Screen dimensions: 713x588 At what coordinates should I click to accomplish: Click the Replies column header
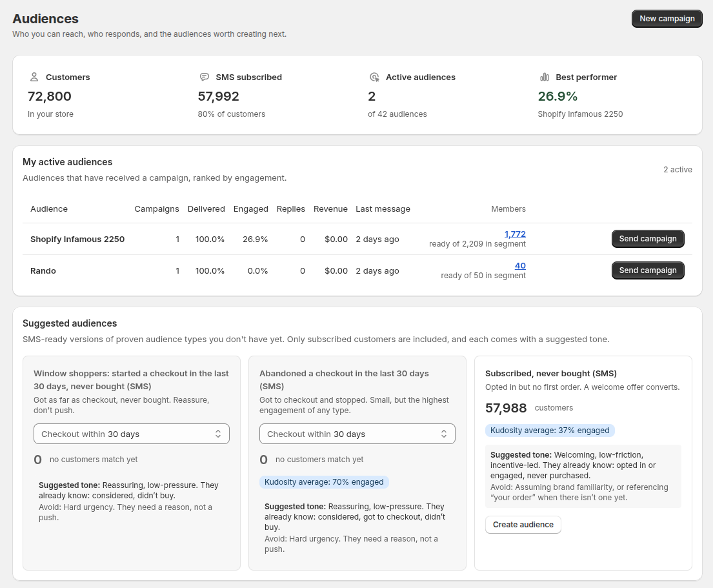pyautogui.click(x=290, y=208)
